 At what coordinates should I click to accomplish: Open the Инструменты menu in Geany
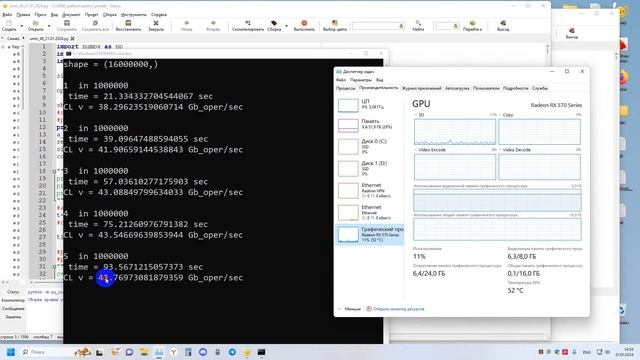click(x=133, y=14)
